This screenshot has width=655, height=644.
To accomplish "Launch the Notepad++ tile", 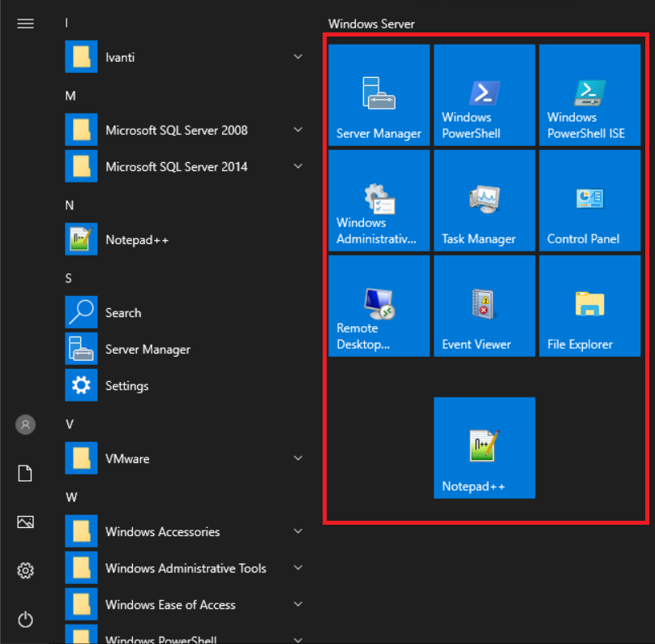I will (484, 448).
